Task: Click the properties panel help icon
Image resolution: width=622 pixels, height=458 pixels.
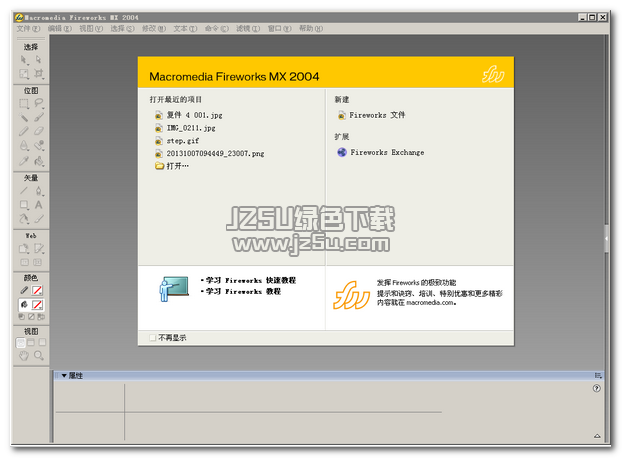Action: point(597,388)
